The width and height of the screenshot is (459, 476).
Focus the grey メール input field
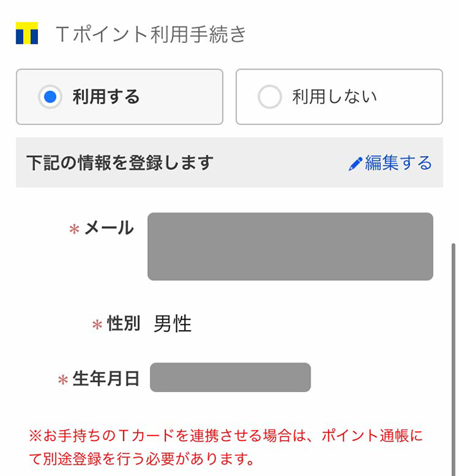click(x=290, y=246)
